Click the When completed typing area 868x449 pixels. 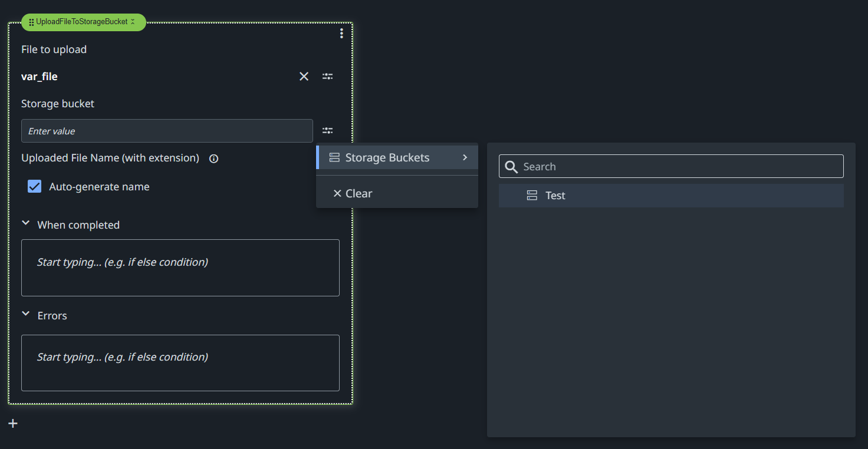coord(180,268)
